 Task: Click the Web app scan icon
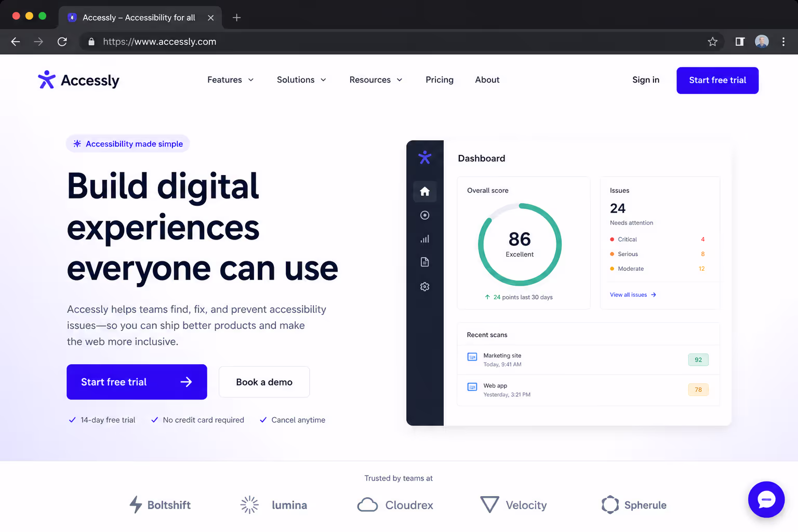click(x=472, y=387)
